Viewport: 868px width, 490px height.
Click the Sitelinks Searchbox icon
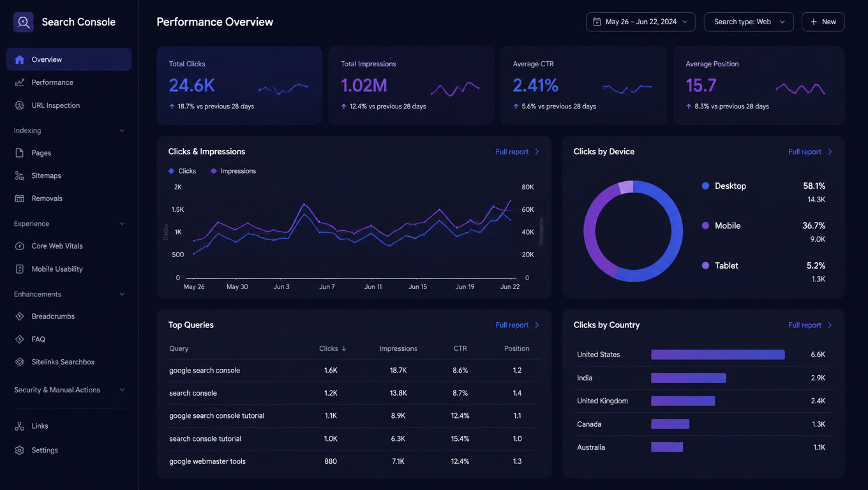pyautogui.click(x=20, y=362)
